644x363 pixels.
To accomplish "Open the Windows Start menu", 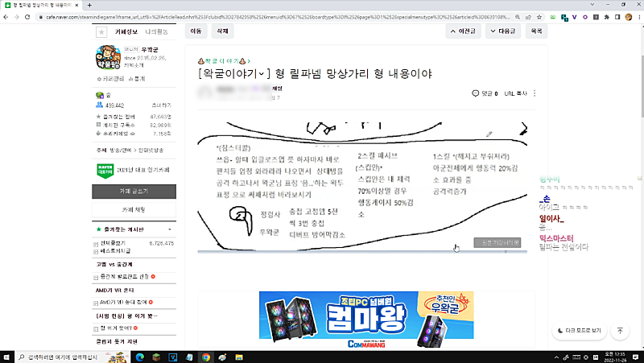I will (7, 357).
